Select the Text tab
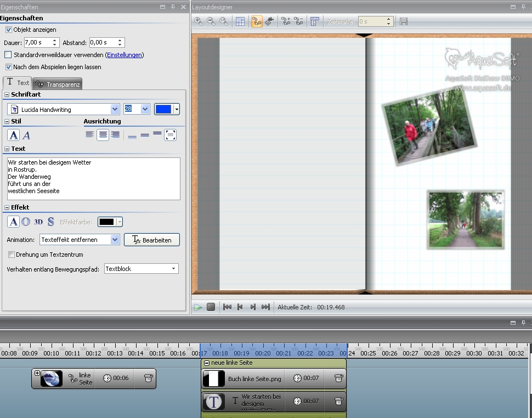This screenshot has height=418, width=532. tap(18, 83)
